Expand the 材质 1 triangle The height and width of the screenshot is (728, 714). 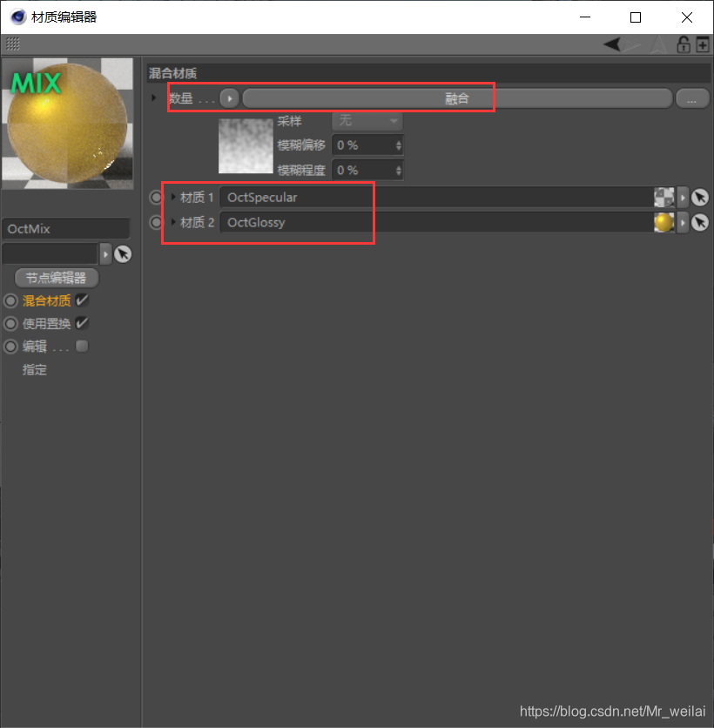[x=173, y=197]
